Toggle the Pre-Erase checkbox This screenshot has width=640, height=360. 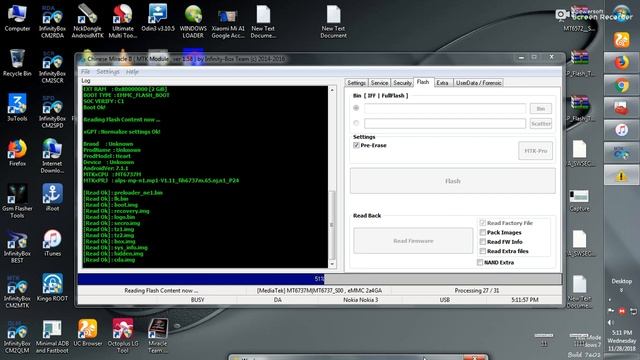(356, 145)
